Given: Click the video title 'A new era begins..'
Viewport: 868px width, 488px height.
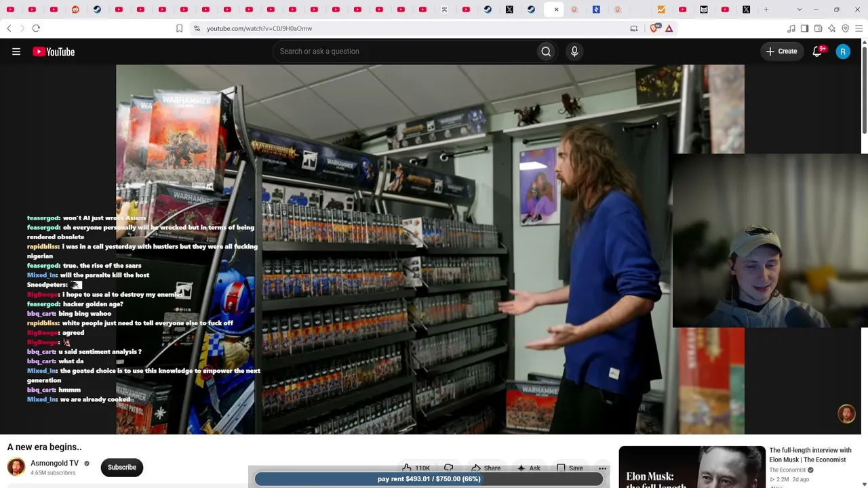Looking at the screenshot, I should tap(44, 447).
